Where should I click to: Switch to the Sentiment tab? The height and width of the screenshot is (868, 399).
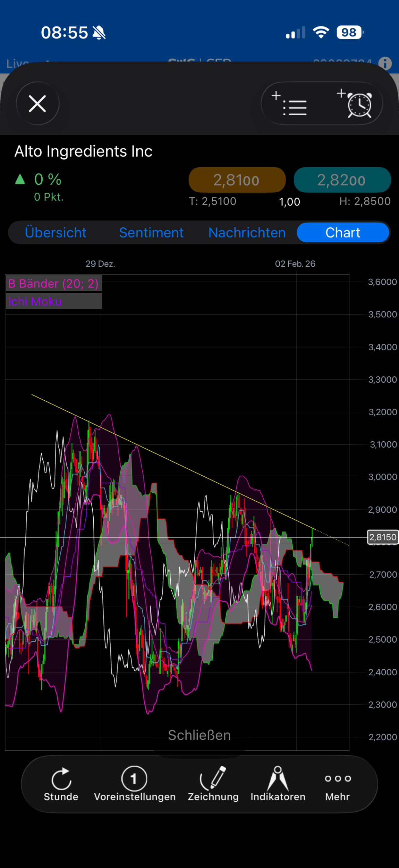click(x=151, y=233)
